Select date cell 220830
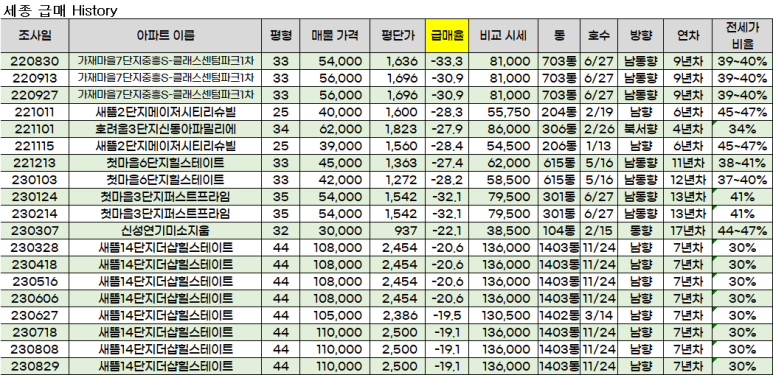 coord(35,61)
